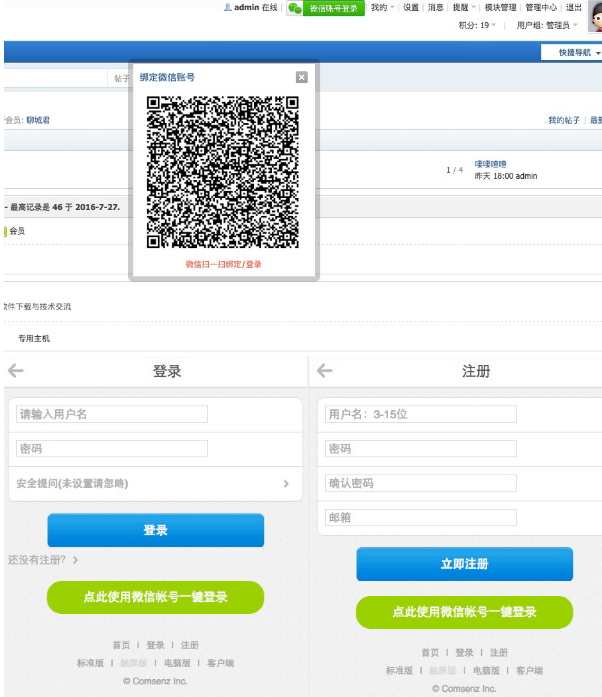Expand the 积分: 19 dropdown

coord(477,25)
